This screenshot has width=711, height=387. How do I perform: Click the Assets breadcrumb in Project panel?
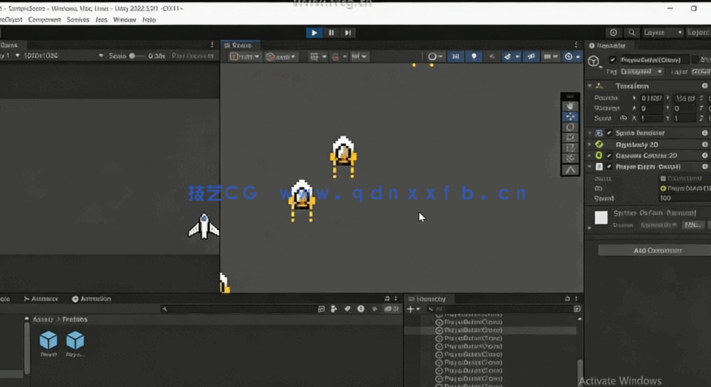(43, 319)
